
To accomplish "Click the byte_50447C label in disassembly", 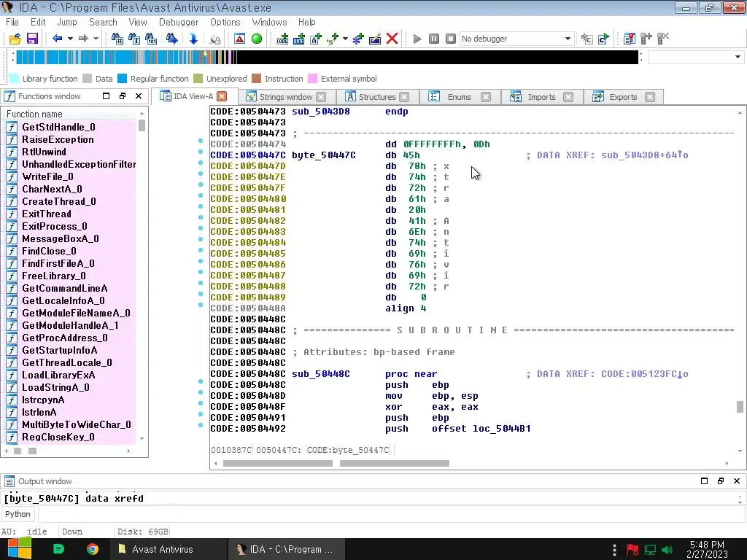I will tap(323, 155).
